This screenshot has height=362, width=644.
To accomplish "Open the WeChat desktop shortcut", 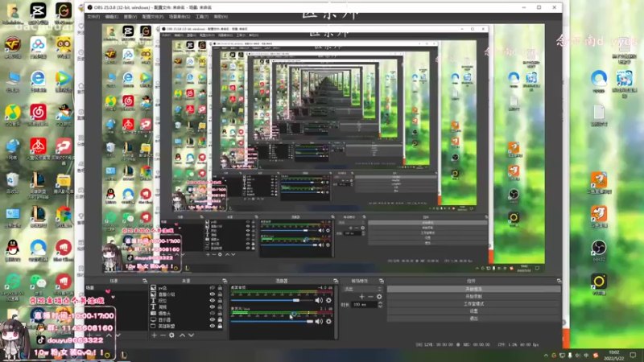I will coord(38,284).
